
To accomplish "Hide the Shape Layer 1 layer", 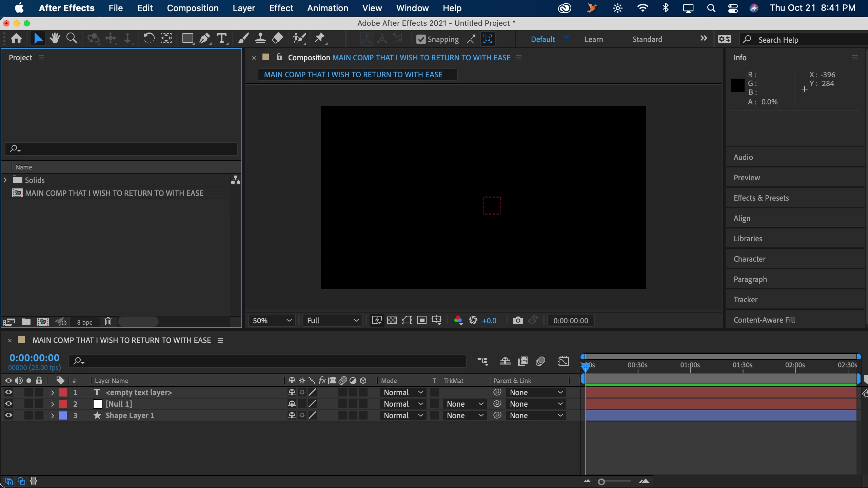I will pyautogui.click(x=8, y=415).
